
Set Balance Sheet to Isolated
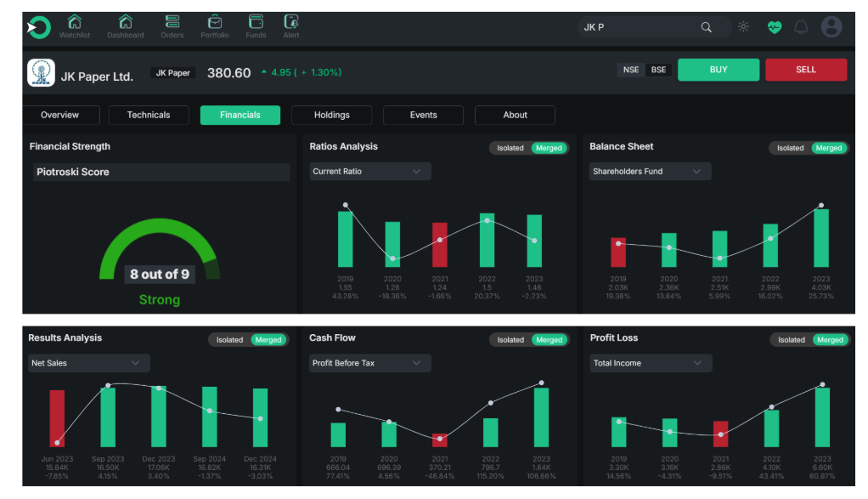tap(790, 148)
